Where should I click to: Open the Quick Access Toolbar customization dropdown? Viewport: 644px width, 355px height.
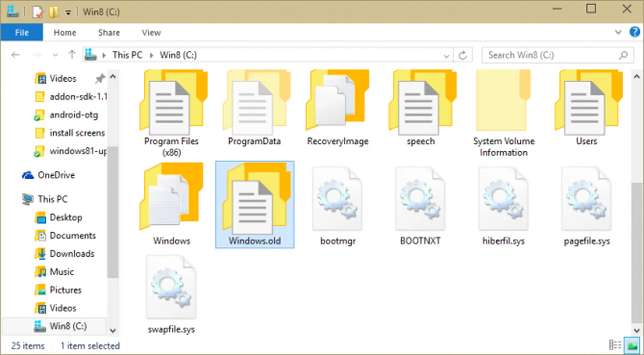68,12
